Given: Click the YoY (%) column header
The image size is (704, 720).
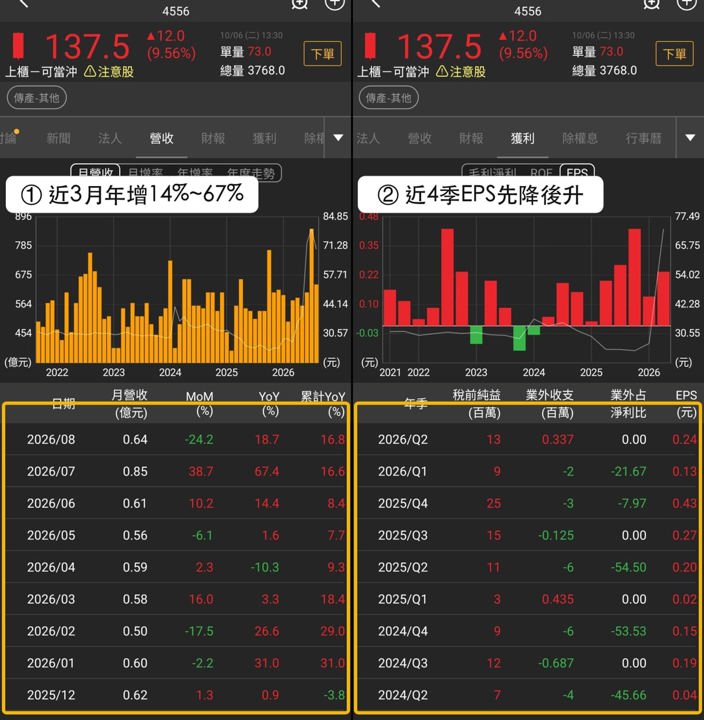Looking at the screenshot, I should pyautogui.click(x=269, y=403).
